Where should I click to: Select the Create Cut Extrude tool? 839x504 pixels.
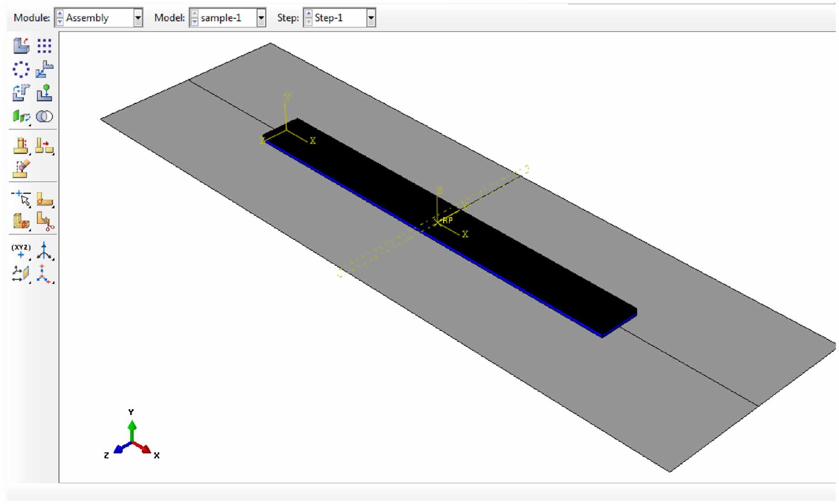point(21,145)
